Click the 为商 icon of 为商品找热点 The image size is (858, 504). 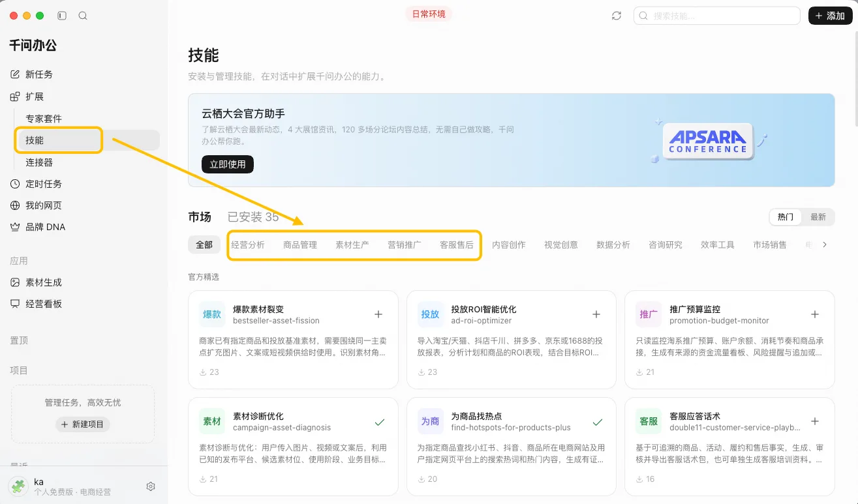coord(430,421)
